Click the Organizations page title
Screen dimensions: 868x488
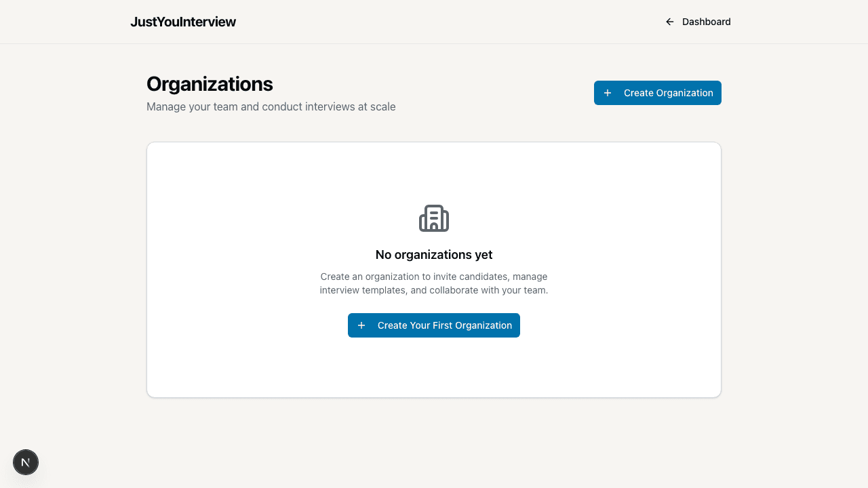210,83
